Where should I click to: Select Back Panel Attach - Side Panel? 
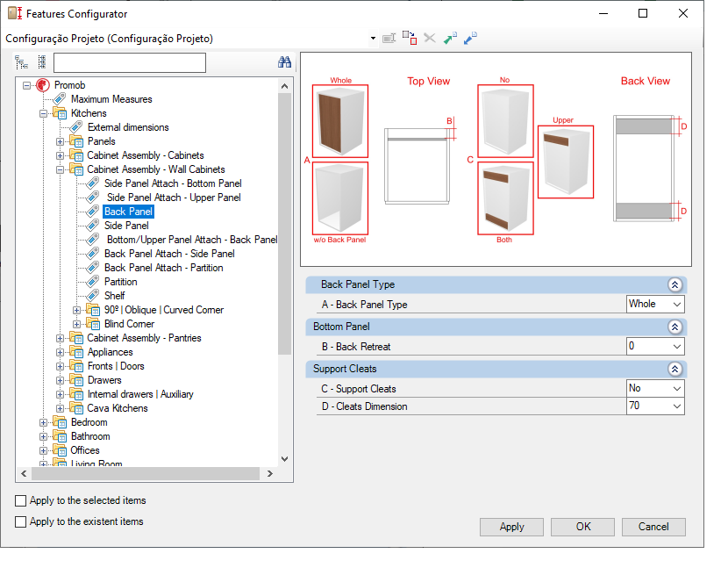pos(169,254)
